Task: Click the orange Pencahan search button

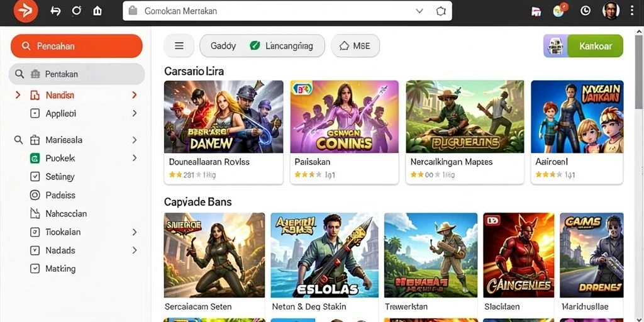Action: [x=76, y=46]
